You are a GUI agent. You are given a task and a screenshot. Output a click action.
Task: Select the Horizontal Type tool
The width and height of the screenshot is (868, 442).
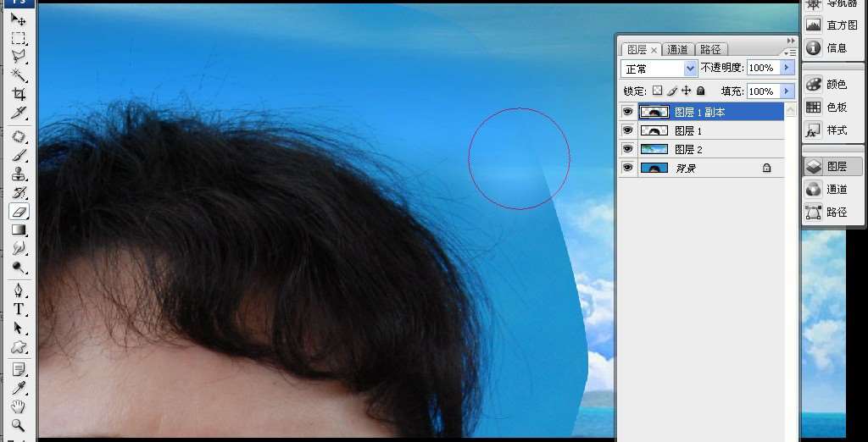point(19,309)
